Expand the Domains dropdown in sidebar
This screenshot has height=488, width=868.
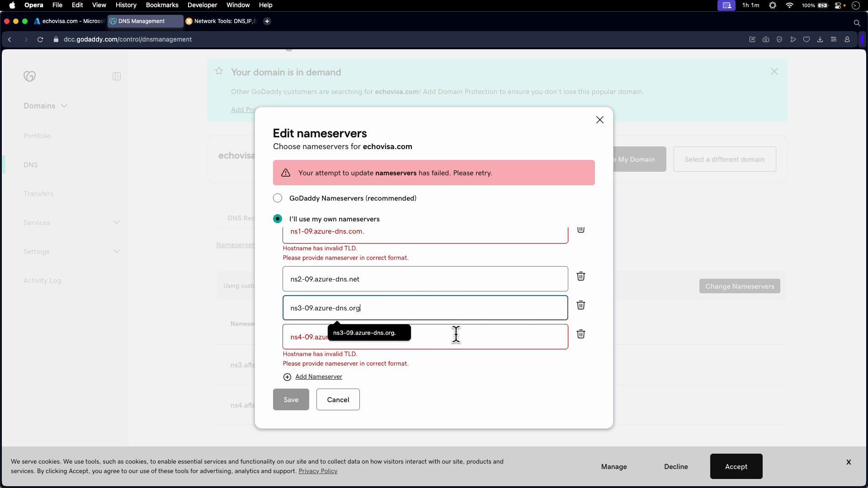[46, 106]
